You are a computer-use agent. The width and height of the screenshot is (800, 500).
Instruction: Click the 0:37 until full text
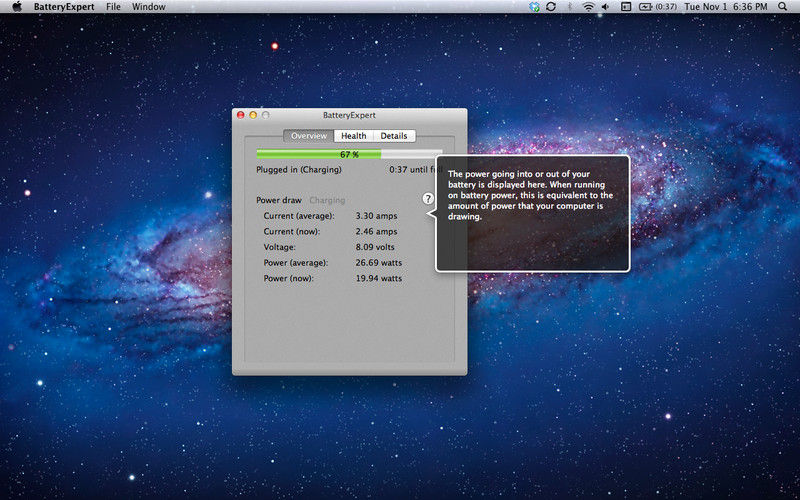[x=414, y=169]
